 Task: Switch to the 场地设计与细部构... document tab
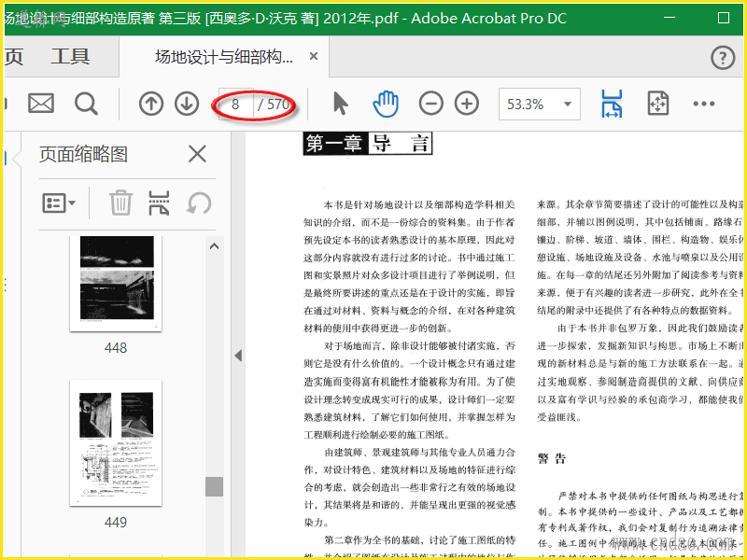click(x=224, y=57)
